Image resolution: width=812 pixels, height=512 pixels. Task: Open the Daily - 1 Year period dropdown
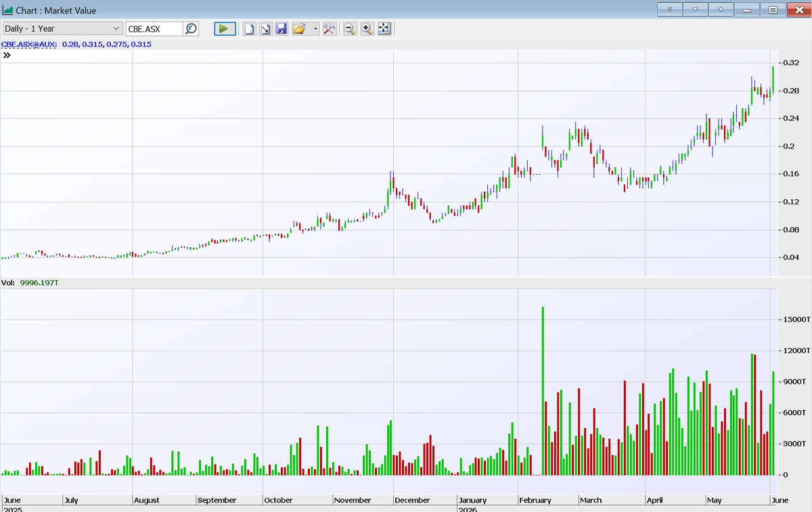coord(62,28)
